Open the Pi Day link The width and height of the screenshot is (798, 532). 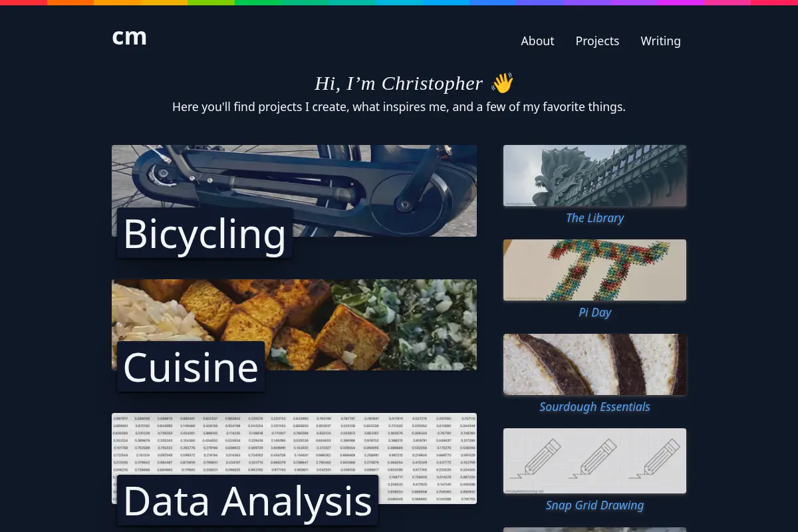click(595, 313)
